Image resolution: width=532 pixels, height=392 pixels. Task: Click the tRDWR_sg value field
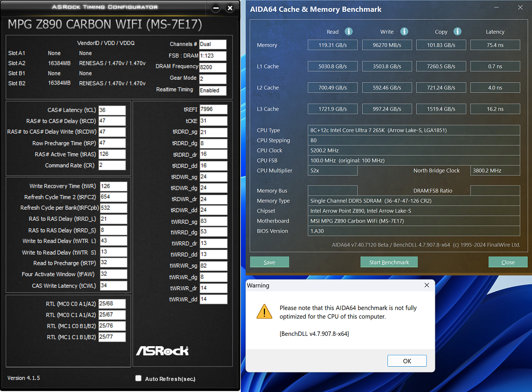coord(213,177)
